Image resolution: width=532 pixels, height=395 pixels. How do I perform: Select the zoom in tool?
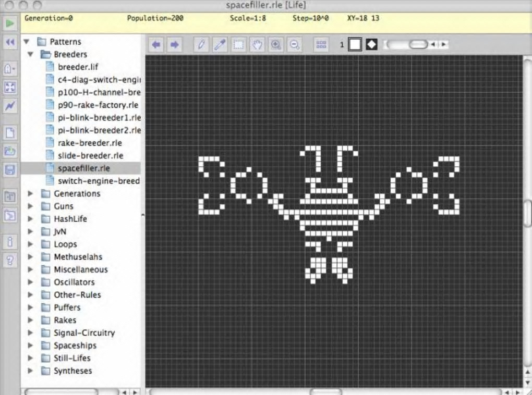pyautogui.click(x=276, y=45)
